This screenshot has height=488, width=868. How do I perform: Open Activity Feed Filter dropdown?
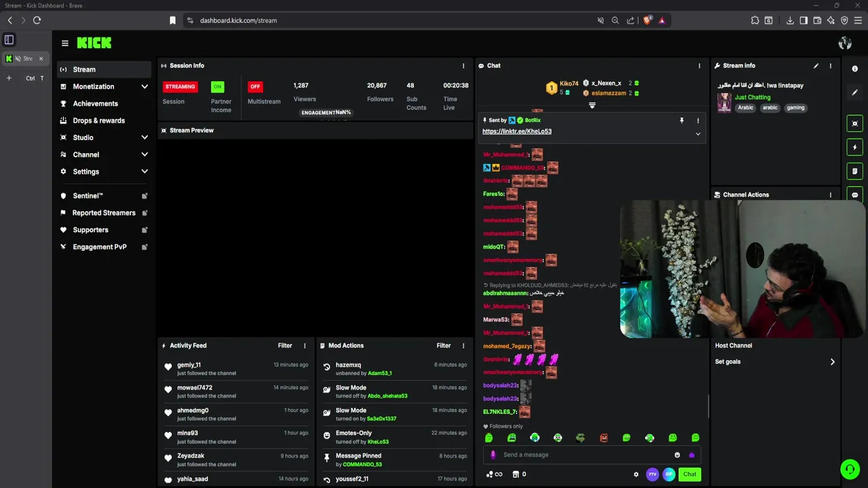[x=285, y=346]
